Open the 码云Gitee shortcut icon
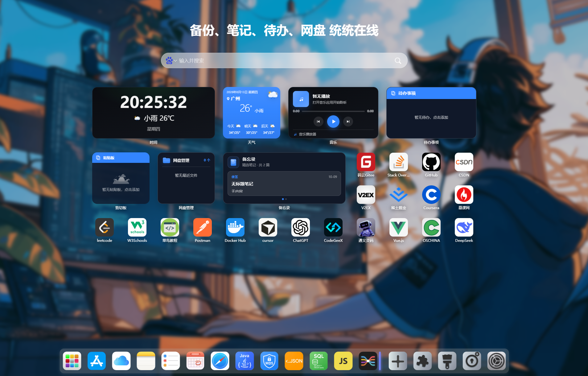 tap(366, 162)
